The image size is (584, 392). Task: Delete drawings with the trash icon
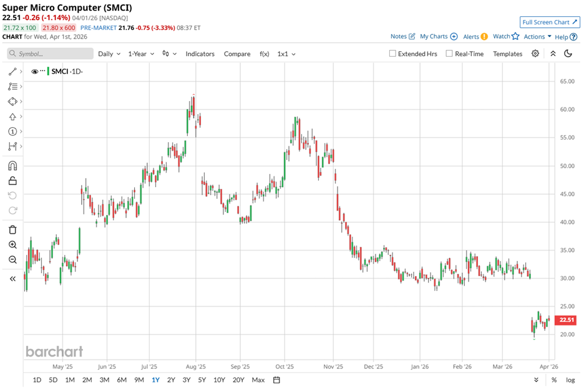pyautogui.click(x=12, y=229)
